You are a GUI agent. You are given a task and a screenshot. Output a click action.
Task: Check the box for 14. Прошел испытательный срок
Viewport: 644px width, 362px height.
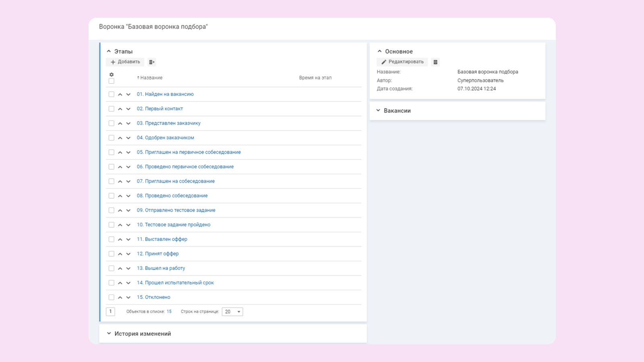pyautogui.click(x=111, y=282)
